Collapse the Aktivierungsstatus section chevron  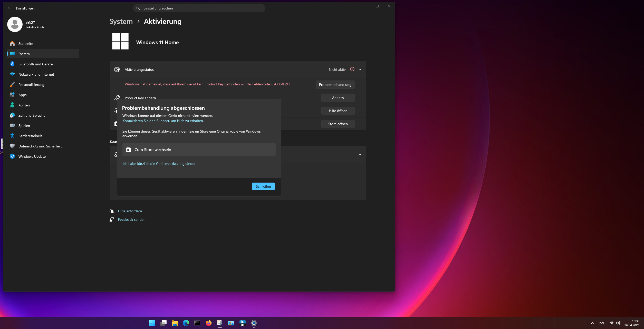[x=360, y=69]
